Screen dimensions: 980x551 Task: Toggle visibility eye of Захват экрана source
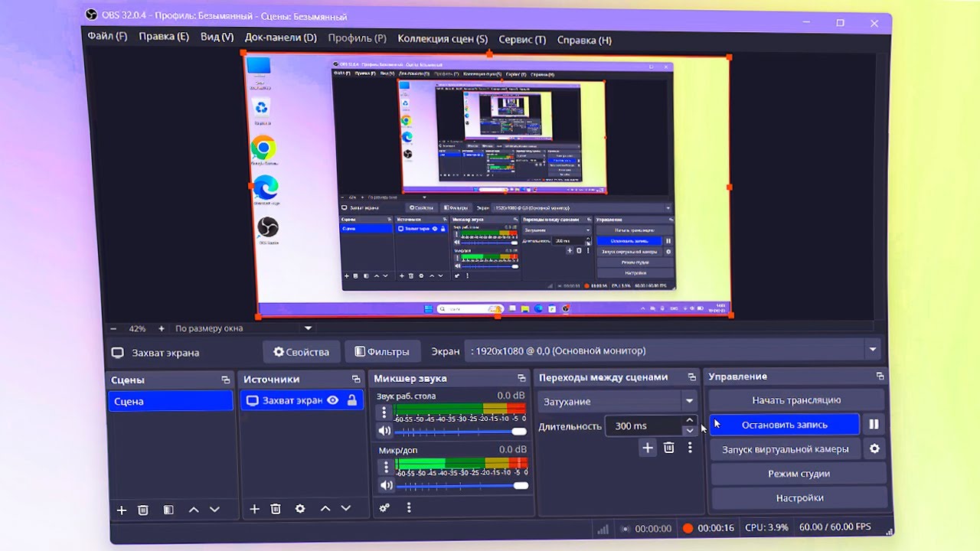[333, 400]
